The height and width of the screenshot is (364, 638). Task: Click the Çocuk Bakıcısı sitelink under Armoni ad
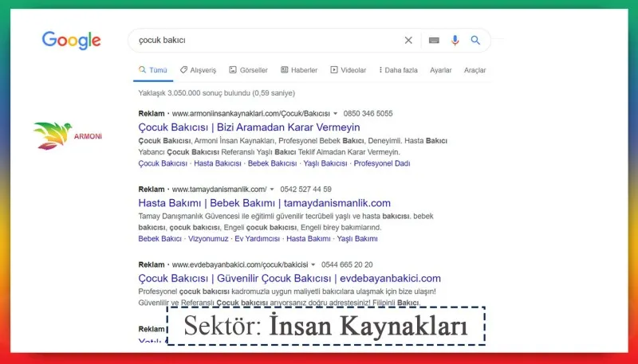[x=163, y=163]
